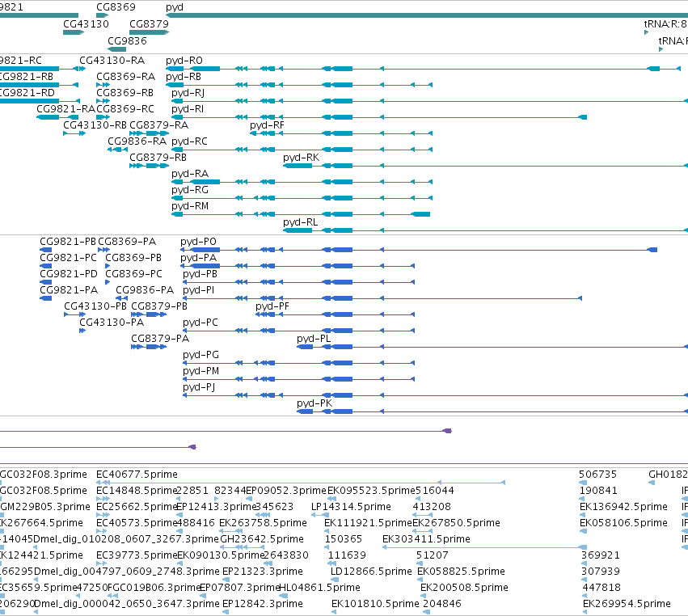Select the LP14314.5prime EST label
The height and width of the screenshot is (616, 688).
351,508
